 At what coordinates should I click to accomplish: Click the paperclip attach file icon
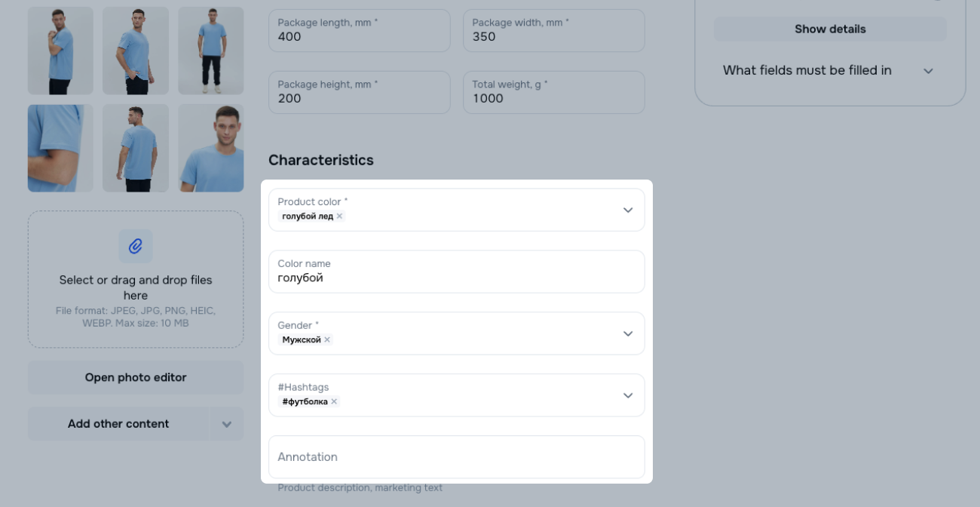(x=136, y=246)
